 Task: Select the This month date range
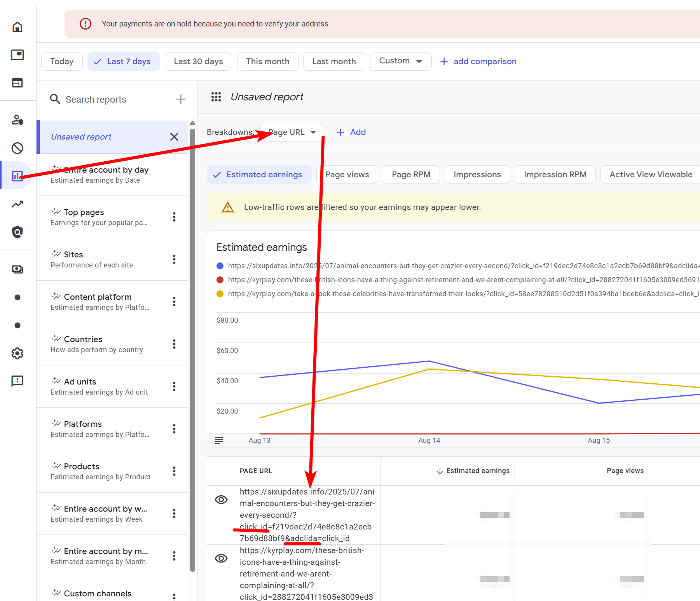tap(267, 61)
